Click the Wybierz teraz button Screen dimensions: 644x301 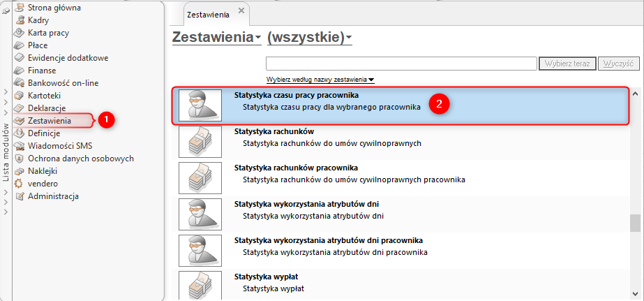click(x=567, y=64)
